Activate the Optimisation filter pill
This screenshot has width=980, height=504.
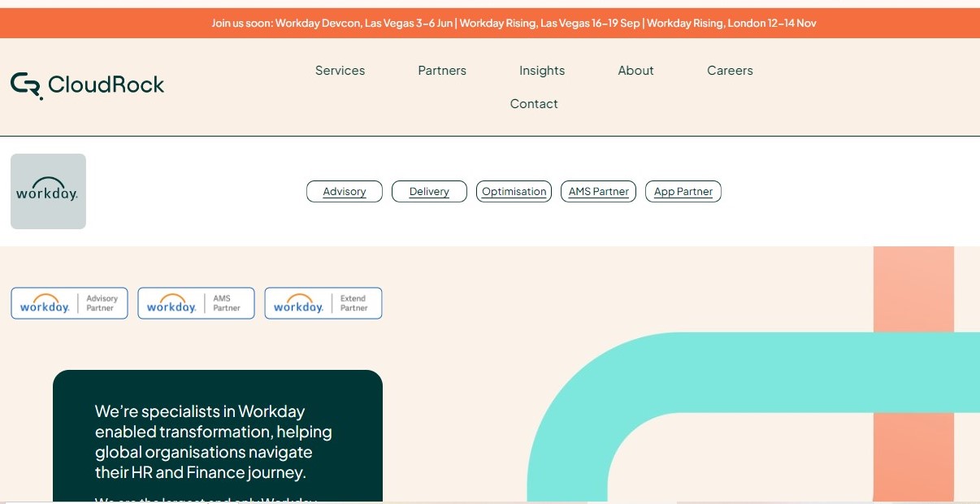tap(514, 191)
